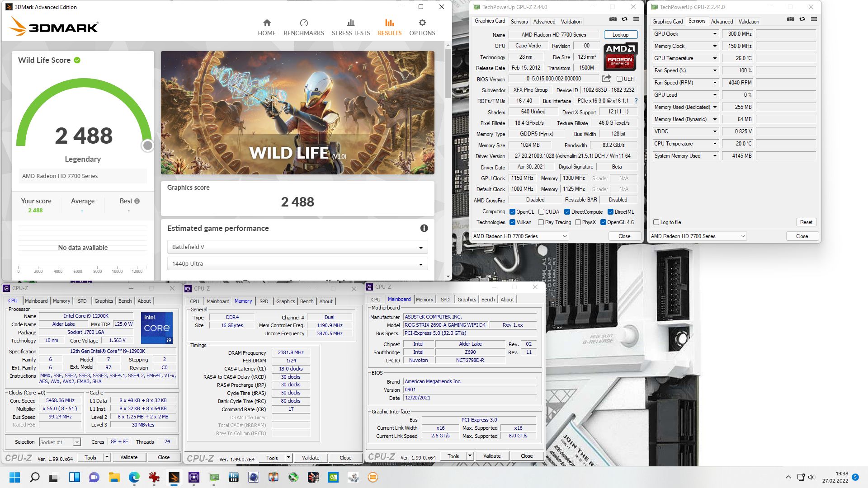Click the BIOS share/export icon in GPU-Z

[x=606, y=79]
